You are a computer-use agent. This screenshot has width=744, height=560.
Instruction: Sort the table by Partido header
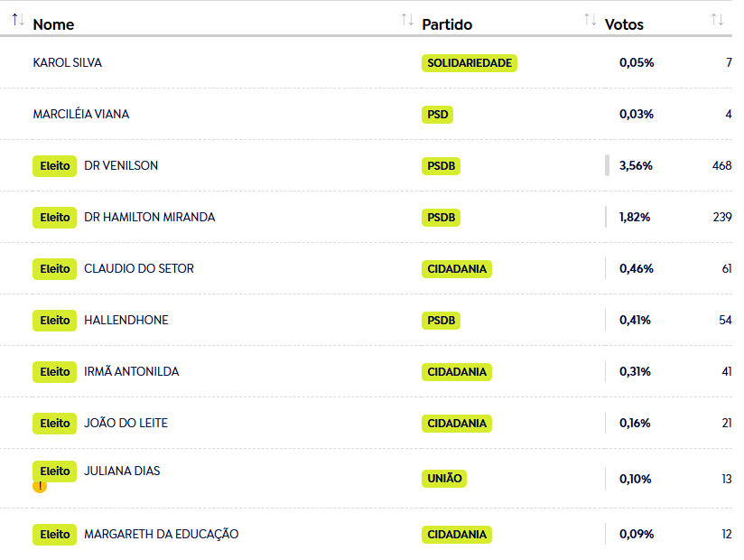447,24
